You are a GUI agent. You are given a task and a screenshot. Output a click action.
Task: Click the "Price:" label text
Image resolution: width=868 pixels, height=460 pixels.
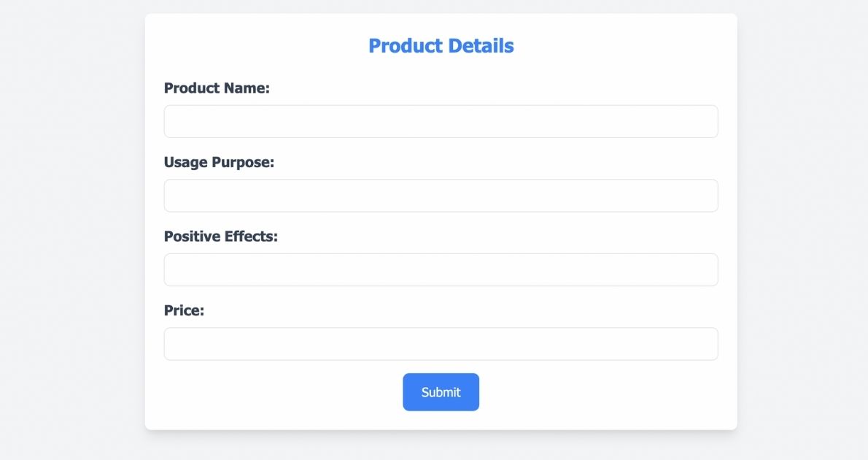click(x=184, y=310)
